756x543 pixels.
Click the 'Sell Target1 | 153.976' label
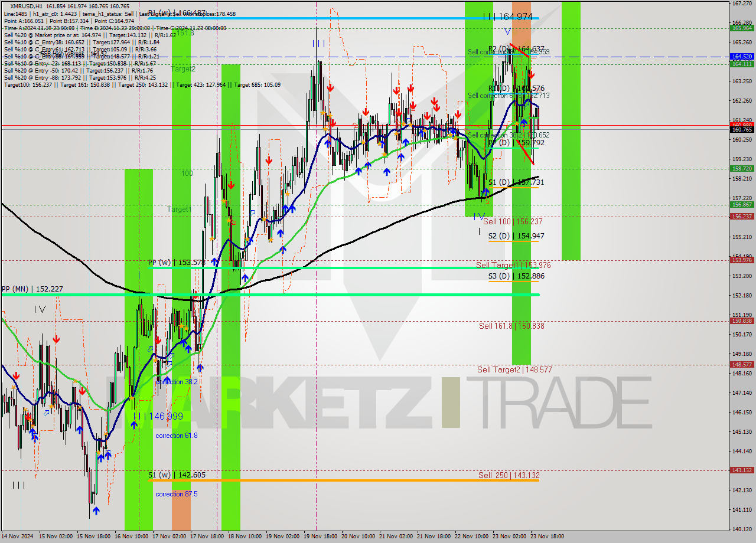[513, 265]
